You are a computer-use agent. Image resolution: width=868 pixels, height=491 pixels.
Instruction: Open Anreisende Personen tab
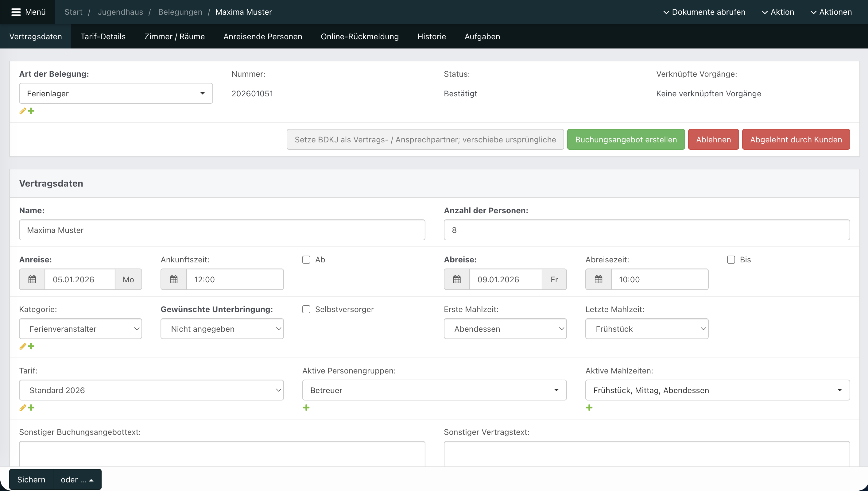point(262,37)
